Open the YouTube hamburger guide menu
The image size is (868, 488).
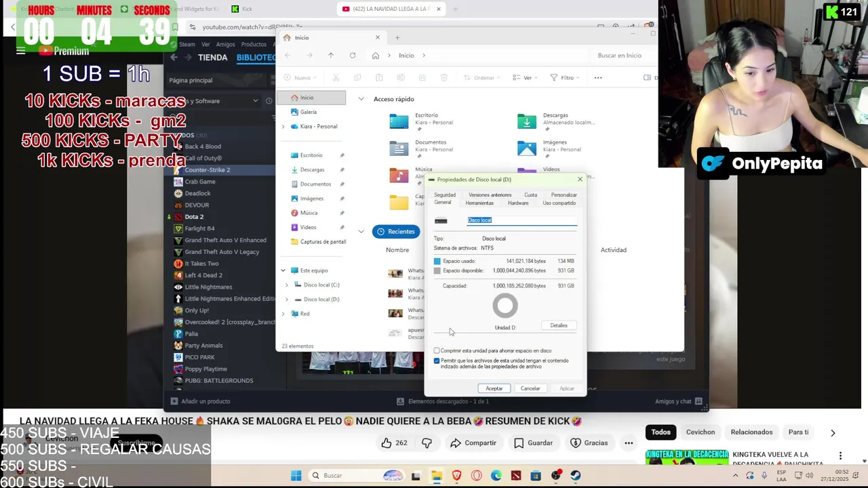click(20, 51)
